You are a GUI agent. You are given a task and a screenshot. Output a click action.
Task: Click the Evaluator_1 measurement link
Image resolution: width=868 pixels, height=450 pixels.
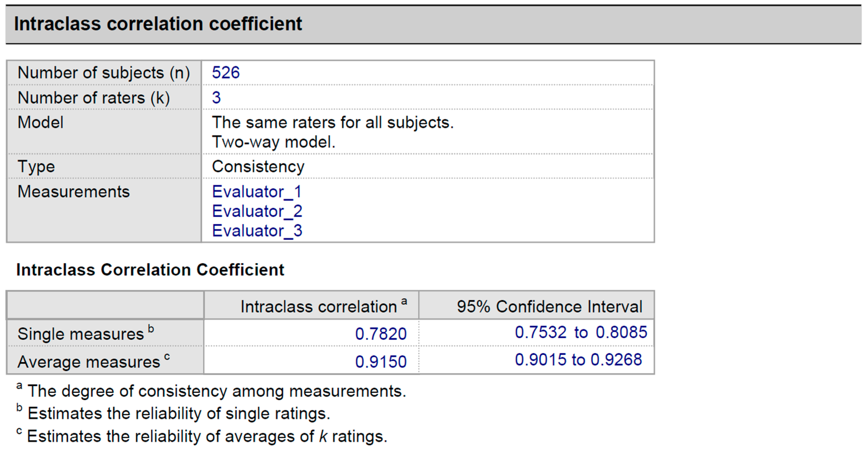coord(257,192)
